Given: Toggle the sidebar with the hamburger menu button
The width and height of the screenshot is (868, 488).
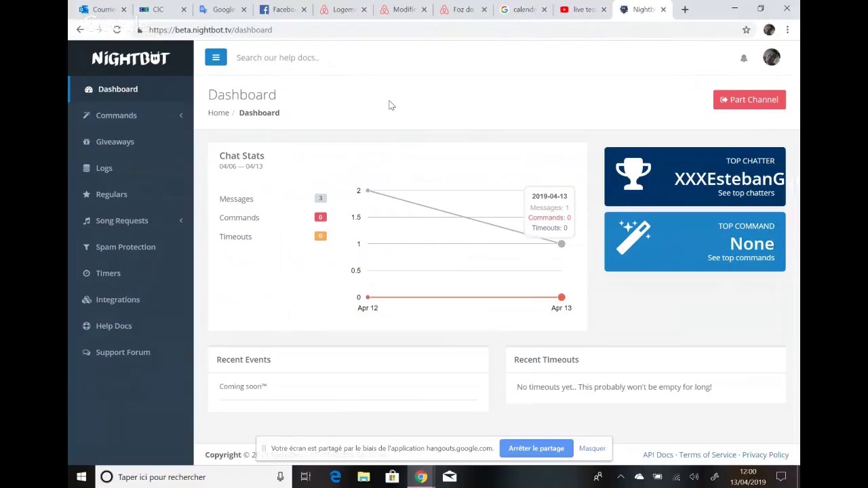Looking at the screenshot, I should [216, 58].
